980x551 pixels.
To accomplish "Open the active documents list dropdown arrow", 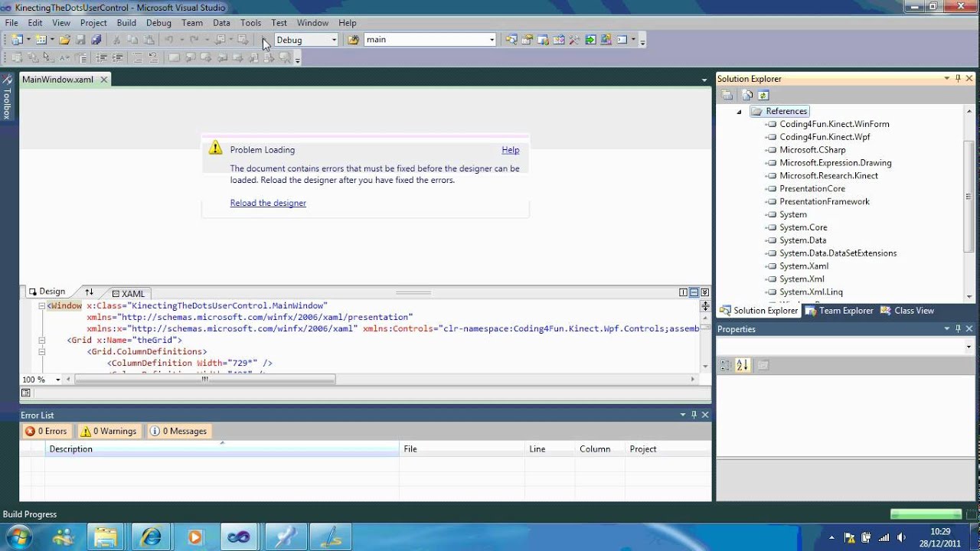I will [704, 80].
